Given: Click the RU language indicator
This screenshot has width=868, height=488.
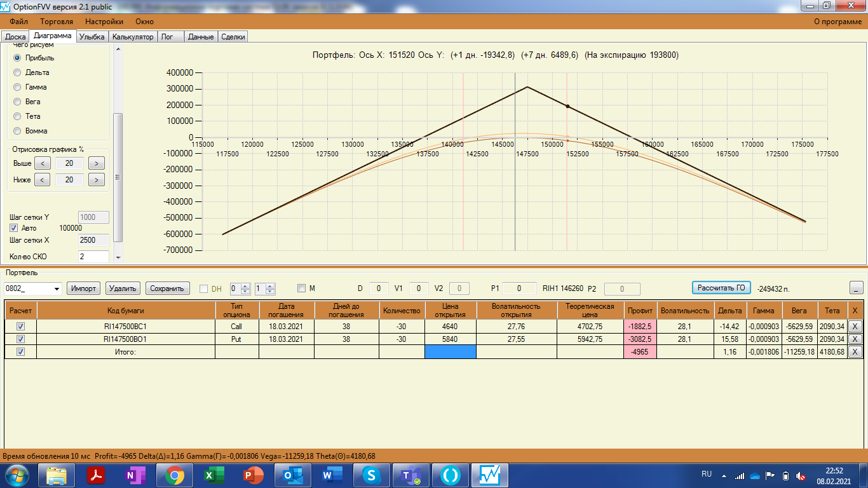Looking at the screenshot, I should pyautogui.click(x=707, y=474).
